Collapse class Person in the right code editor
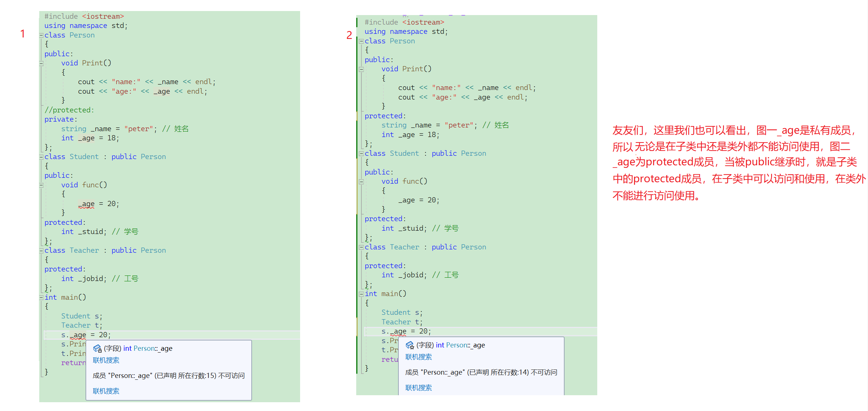This screenshot has width=868, height=411. pyautogui.click(x=361, y=41)
